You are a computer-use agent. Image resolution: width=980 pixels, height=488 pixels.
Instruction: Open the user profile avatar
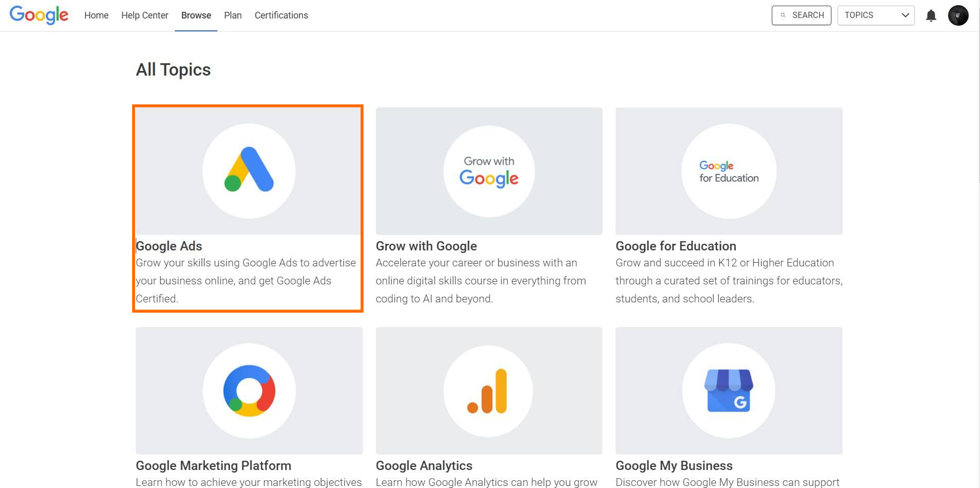coord(958,15)
